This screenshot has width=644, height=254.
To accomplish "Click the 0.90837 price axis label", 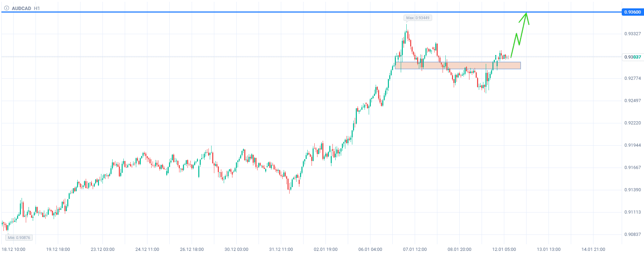I will [632, 234].
